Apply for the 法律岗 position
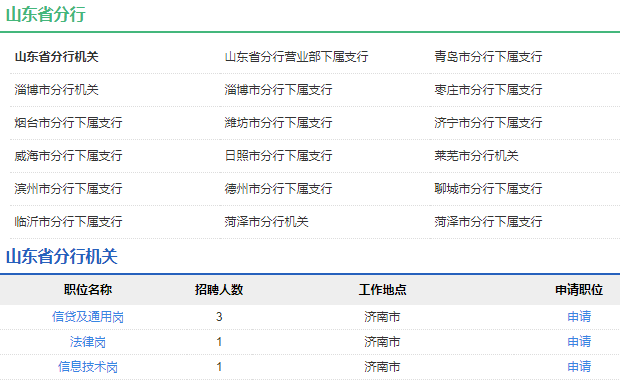 point(579,342)
